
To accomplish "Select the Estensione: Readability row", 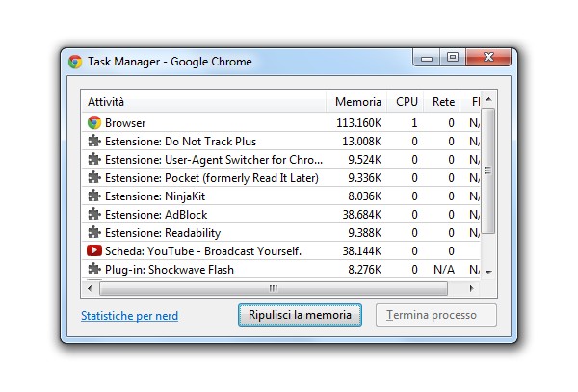I will pyautogui.click(x=281, y=233).
